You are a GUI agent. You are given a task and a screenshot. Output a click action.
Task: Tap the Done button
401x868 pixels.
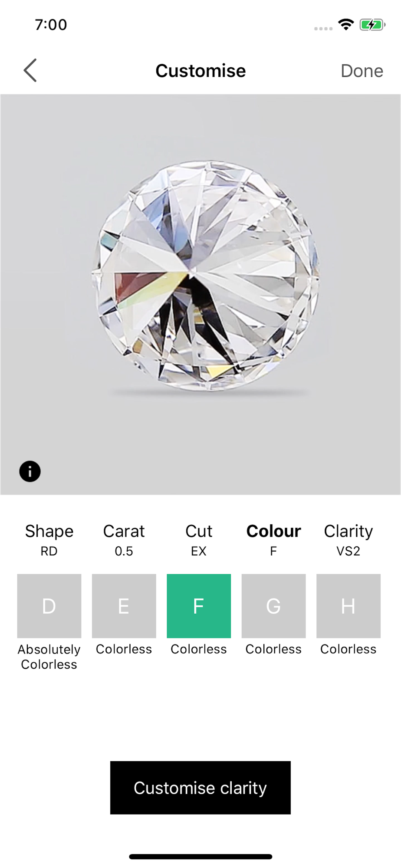[x=362, y=71]
